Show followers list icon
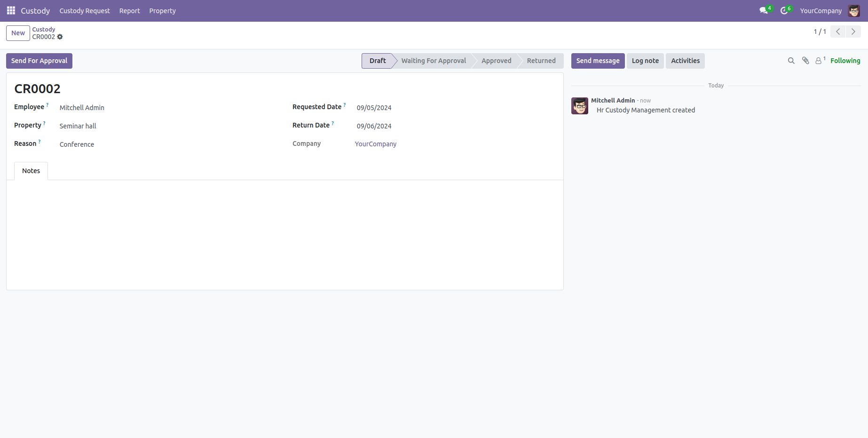 click(819, 61)
